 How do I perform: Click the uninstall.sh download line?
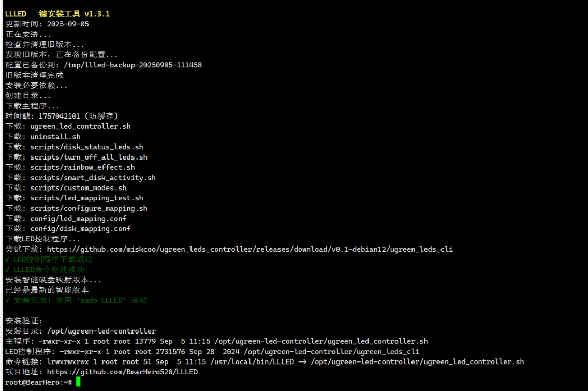43,137
